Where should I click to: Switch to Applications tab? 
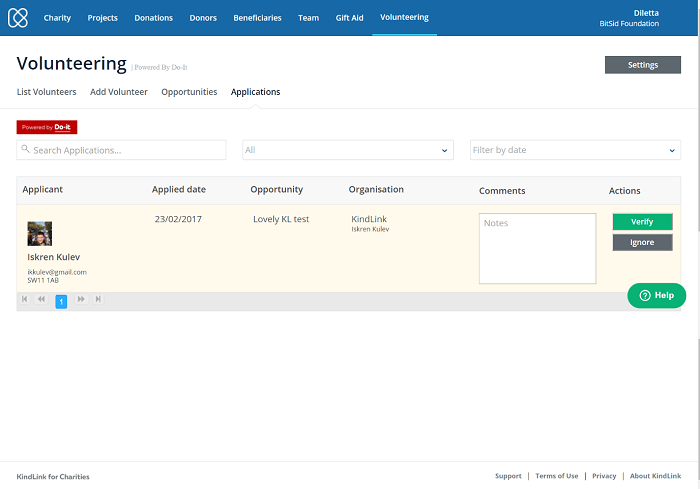coord(255,92)
